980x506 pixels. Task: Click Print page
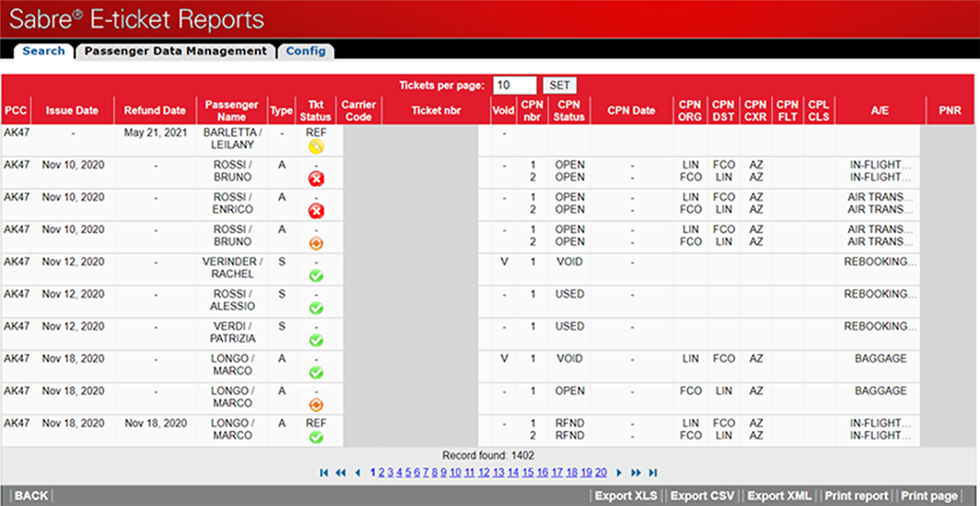tap(930, 496)
